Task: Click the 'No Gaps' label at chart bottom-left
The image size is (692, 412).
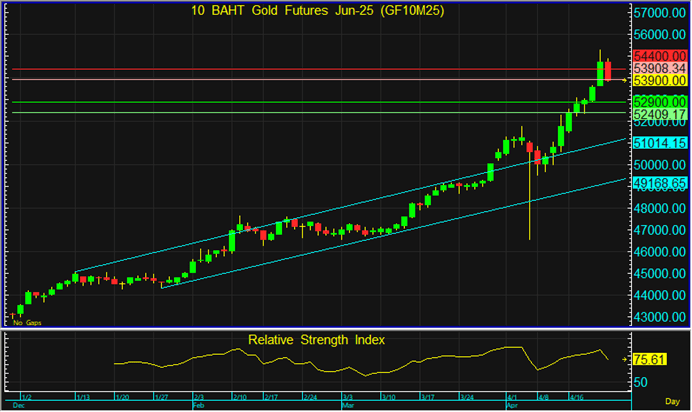Action: tap(27, 323)
